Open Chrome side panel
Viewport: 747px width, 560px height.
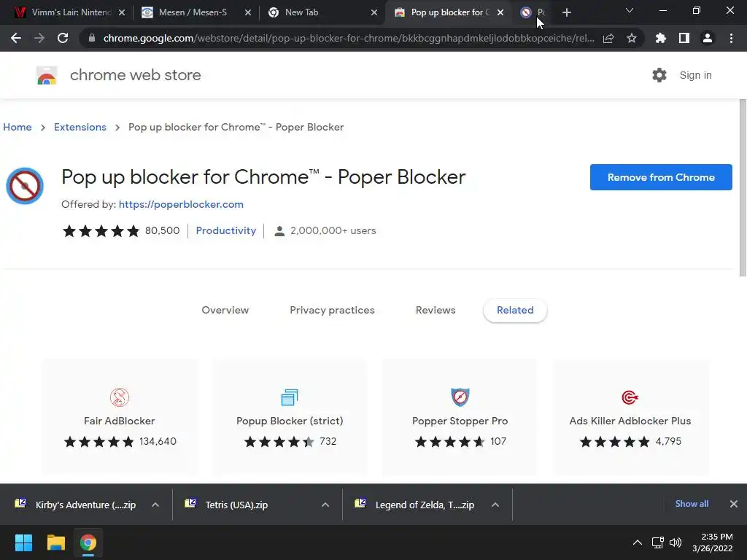[684, 38]
